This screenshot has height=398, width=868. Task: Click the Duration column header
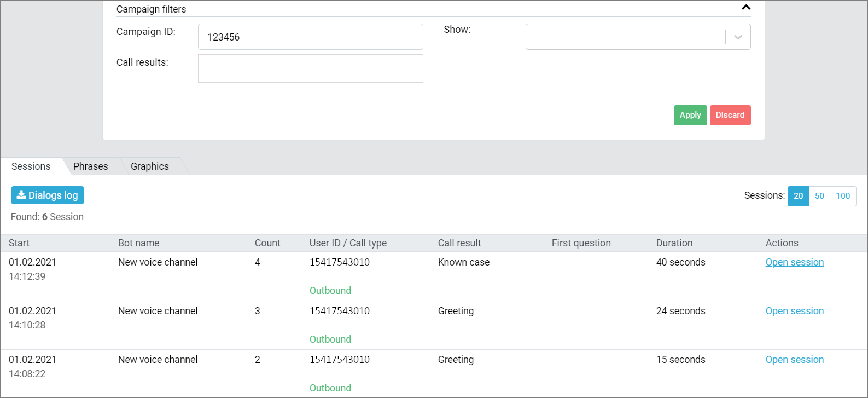[674, 243]
